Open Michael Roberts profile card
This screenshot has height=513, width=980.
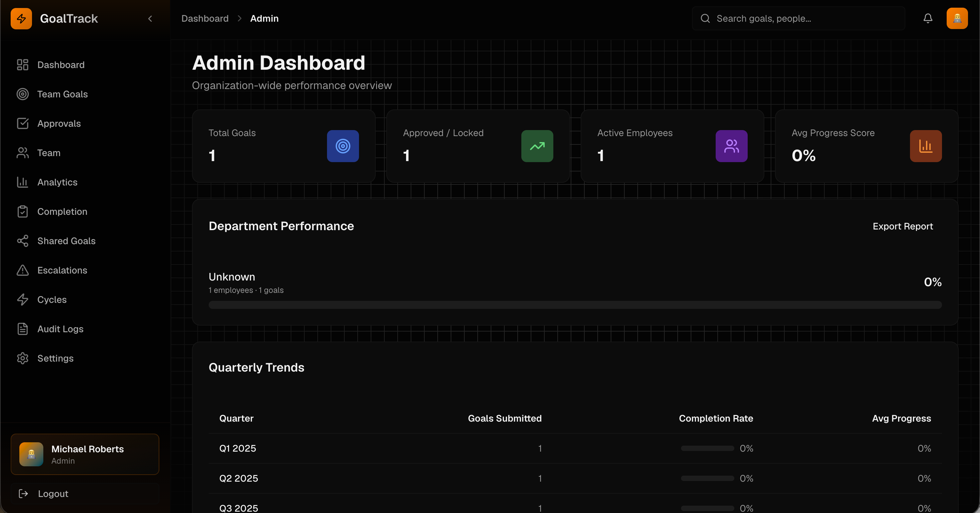point(85,454)
